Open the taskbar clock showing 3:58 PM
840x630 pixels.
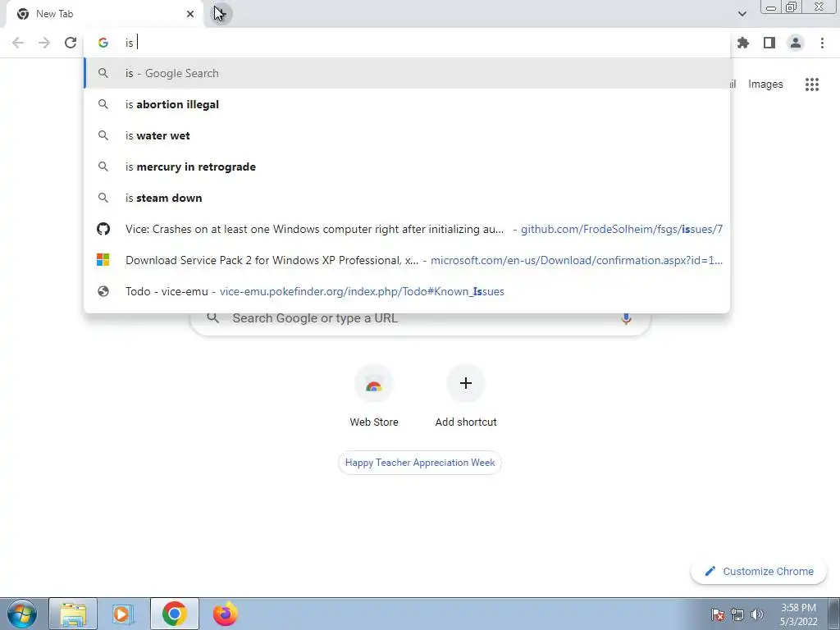[x=798, y=614]
